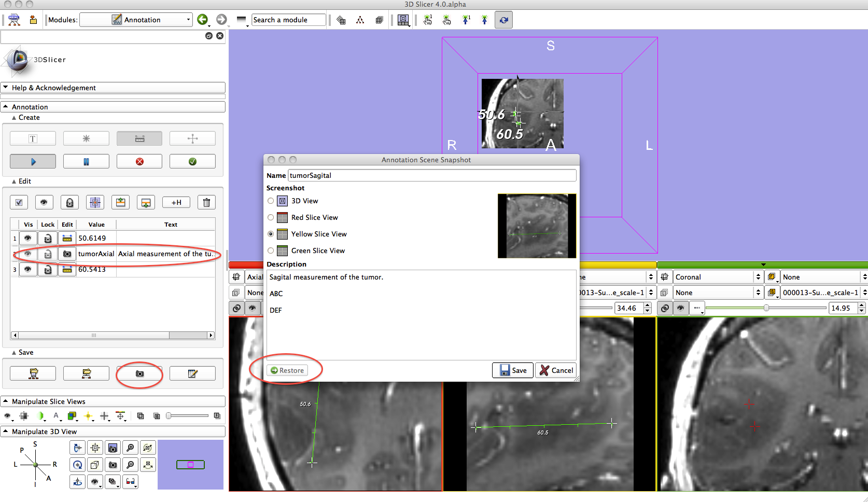The width and height of the screenshot is (868, 502).
Task: Click the lock icon in the Edit toolbar
Action: [x=69, y=202]
